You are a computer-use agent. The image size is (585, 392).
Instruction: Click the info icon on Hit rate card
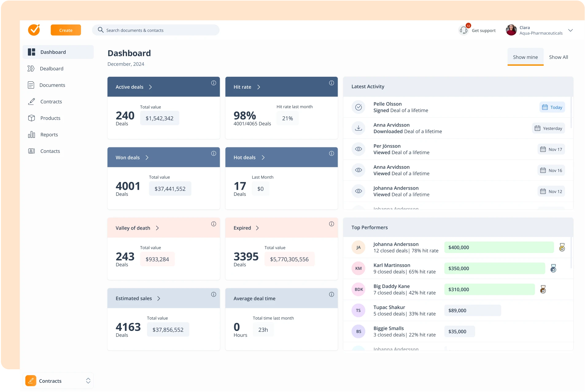coord(331,83)
